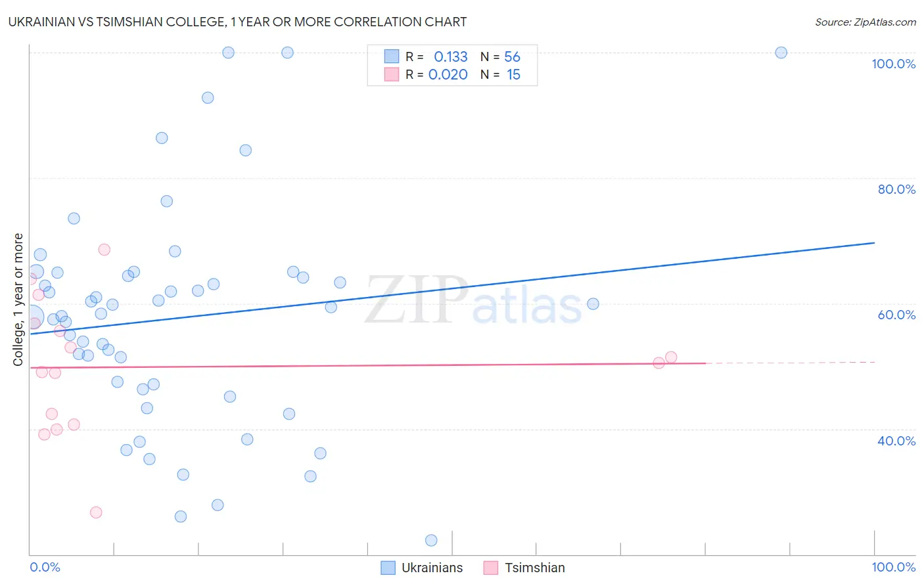This screenshot has height=586, width=924.
Task: Select the lowest pink Tsimshian data point
Action: 96,512
